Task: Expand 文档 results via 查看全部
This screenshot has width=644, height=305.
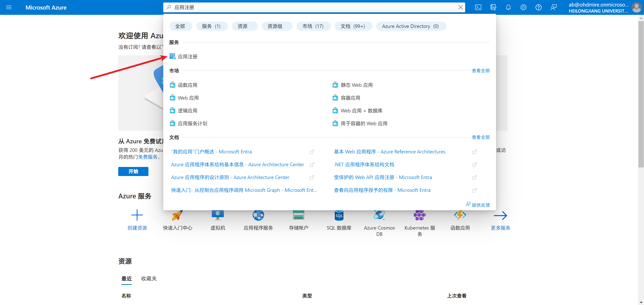Action: (x=480, y=137)
